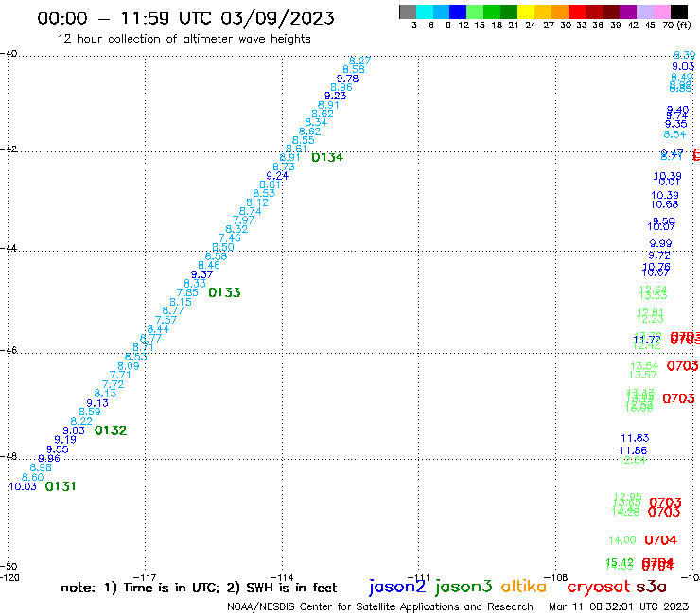Click the jason2 satellite legend label
Screen dimensions: 700x615
[x=397, y=587]
